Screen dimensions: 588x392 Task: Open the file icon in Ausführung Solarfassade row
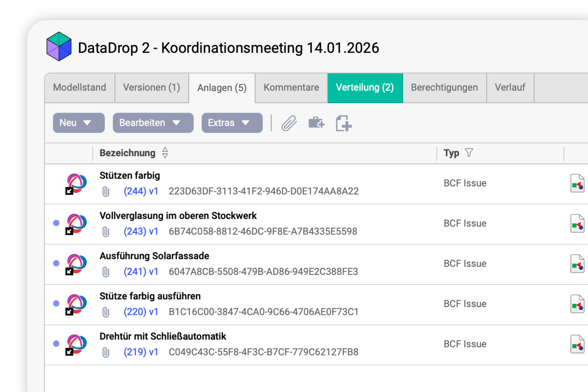577,264
